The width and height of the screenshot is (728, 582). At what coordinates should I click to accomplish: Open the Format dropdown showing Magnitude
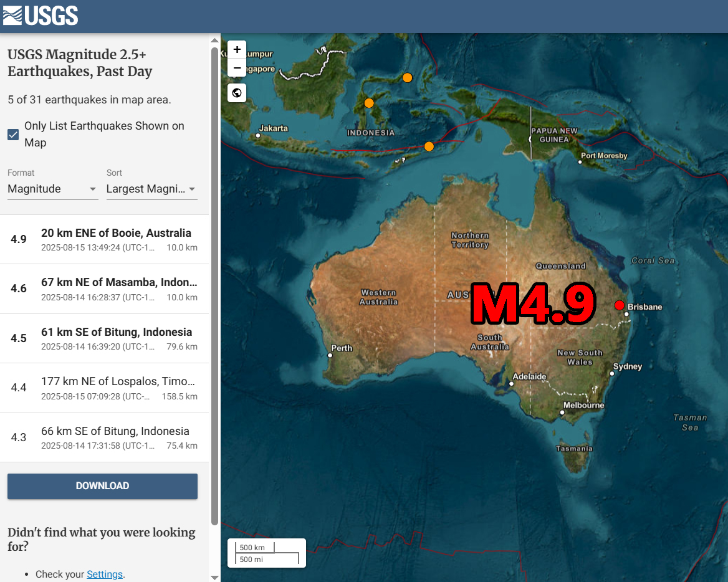tap(52, 189)
